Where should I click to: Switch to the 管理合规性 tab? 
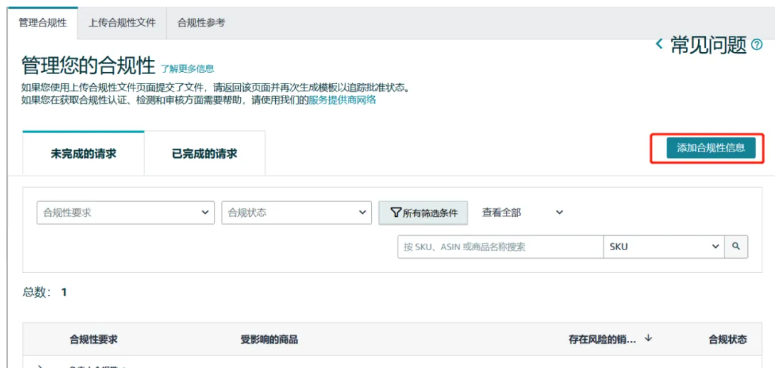click(42, 23)
